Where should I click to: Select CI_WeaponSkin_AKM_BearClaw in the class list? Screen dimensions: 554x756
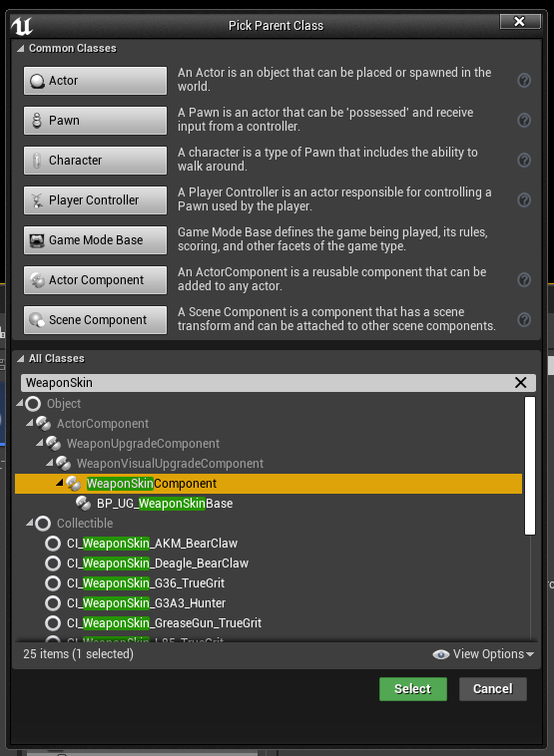point(152,544)
